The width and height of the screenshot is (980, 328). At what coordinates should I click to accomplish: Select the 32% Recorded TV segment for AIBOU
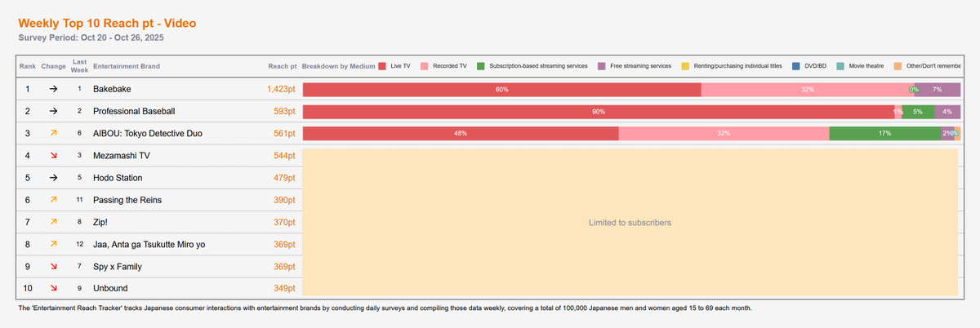pyautogui.click(x=724, y=133)
